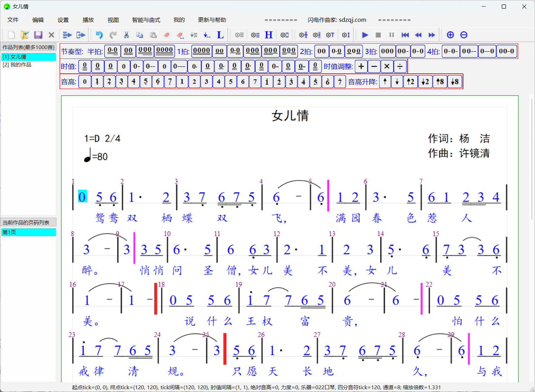Select the plain red eraser tool
This screenshot has height=392, width=535.
click(x=167, y=35)
